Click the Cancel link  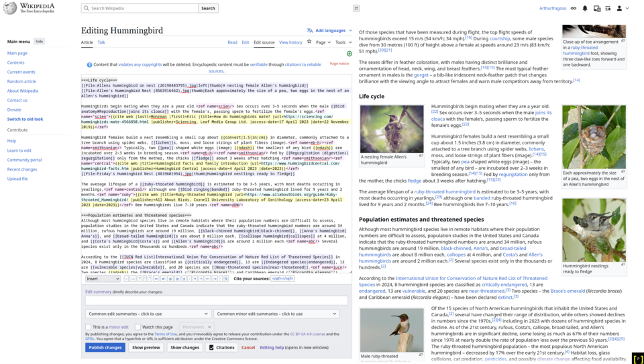point(248,348)
